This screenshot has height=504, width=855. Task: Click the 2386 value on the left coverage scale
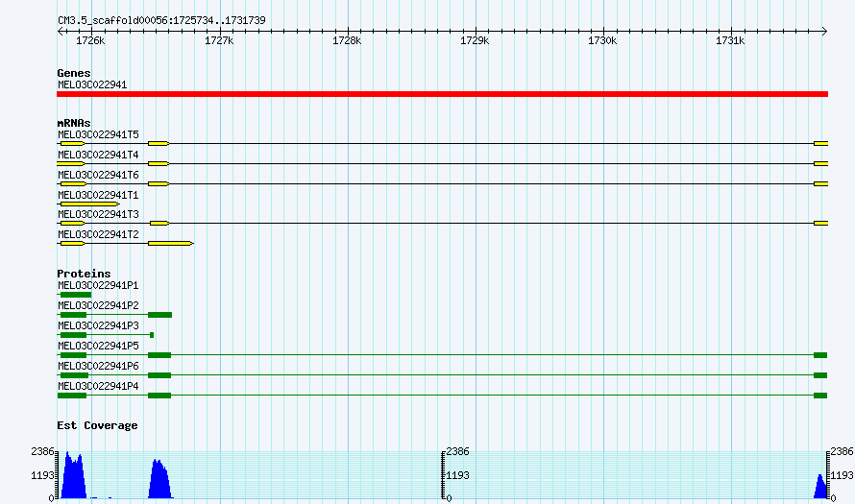pyautogui.click(x=42, y=452)
